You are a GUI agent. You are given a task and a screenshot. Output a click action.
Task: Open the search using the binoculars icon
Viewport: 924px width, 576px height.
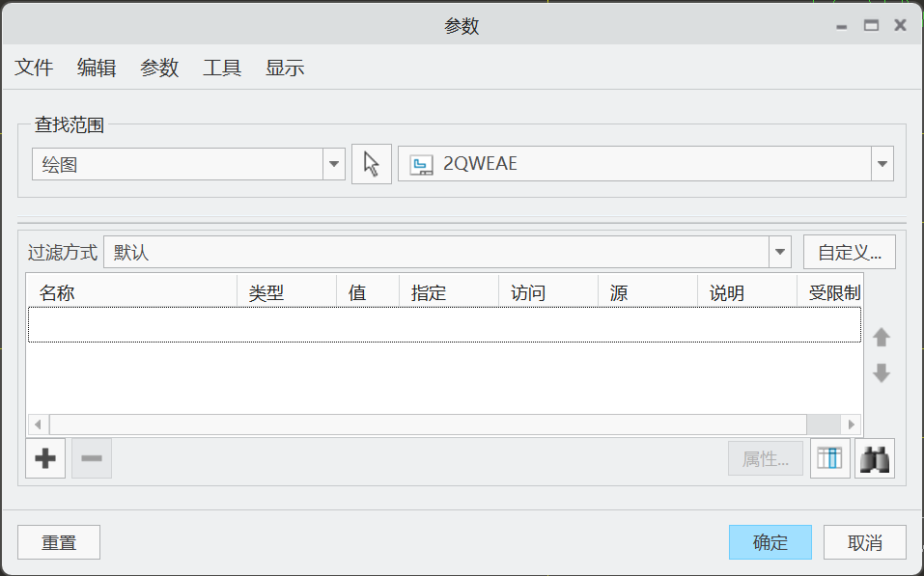tap(874, 458)
